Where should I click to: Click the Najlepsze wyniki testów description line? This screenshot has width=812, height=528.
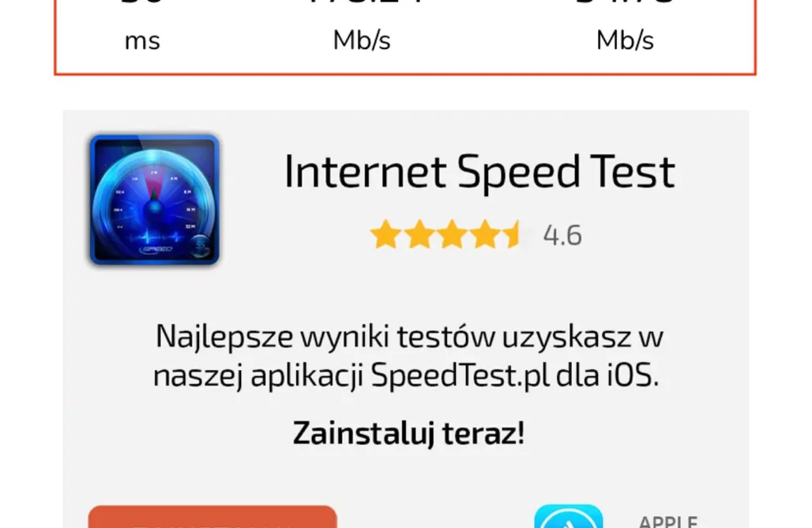point(409,338)
